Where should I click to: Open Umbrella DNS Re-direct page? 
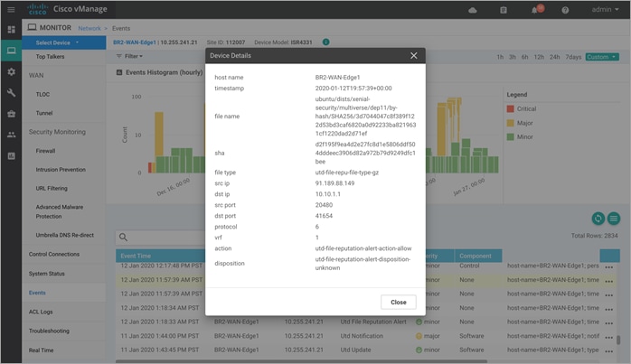[x=65, y=235]
